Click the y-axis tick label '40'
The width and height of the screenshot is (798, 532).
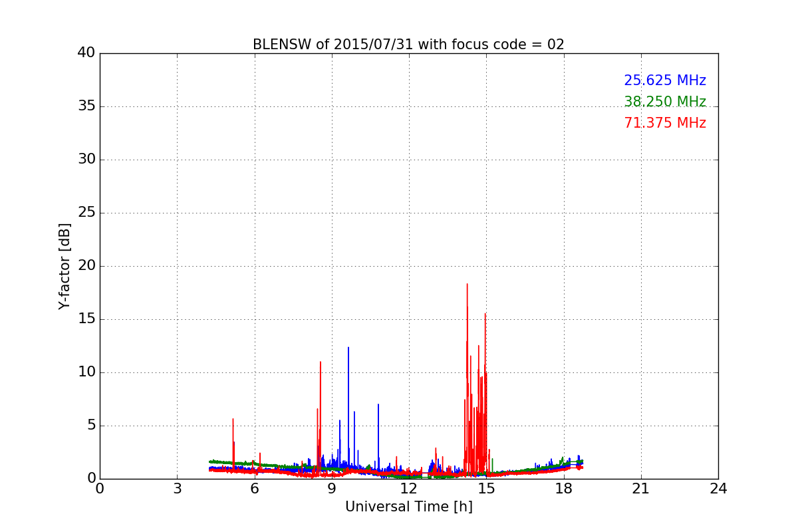point(86,53)
